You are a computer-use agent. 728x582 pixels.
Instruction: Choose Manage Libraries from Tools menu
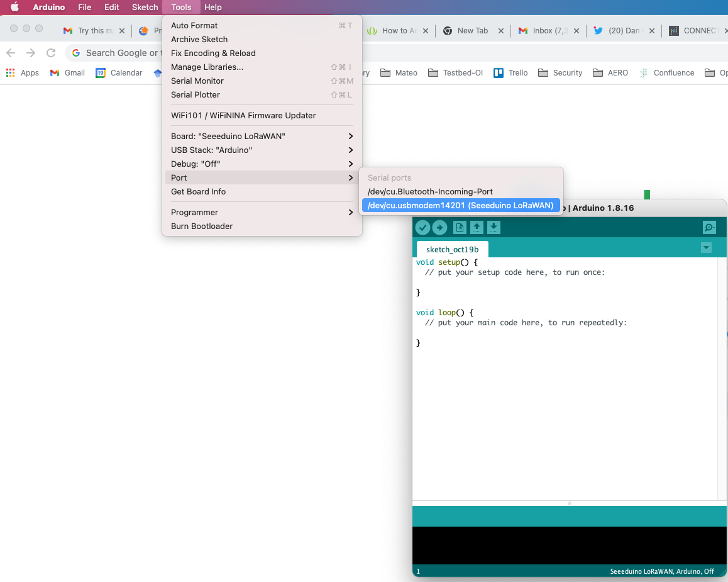click(207, 67)
